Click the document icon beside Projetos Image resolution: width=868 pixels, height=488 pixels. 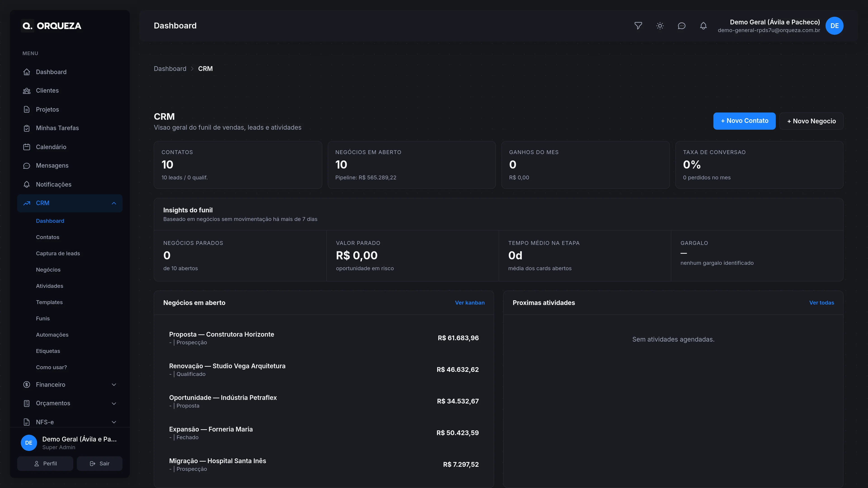coord(27,109)
